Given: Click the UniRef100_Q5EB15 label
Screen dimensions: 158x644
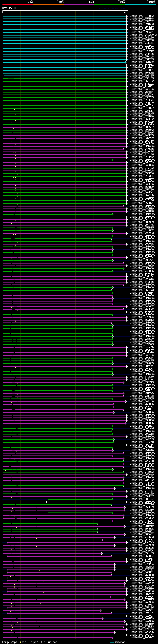Looking at the screenshot, I should pos(142,228).
